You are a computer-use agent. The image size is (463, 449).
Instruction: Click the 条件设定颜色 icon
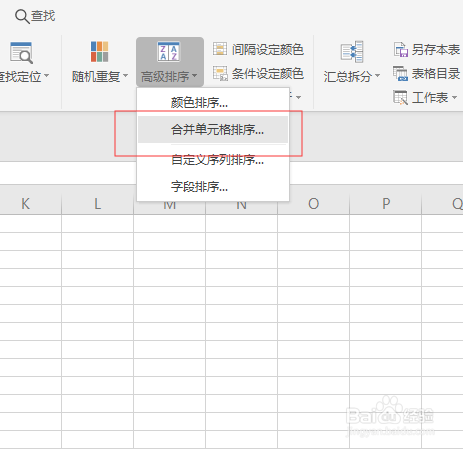click(220, 73)
